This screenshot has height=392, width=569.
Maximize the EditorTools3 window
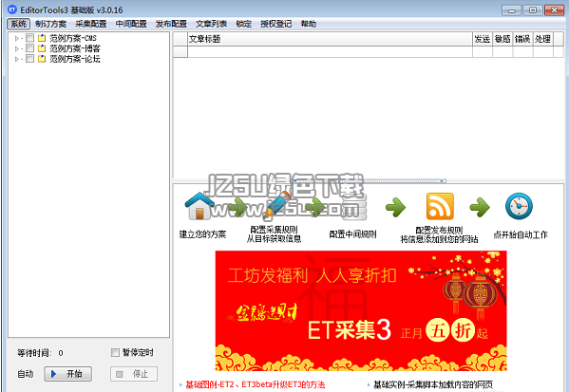point(533,10)
